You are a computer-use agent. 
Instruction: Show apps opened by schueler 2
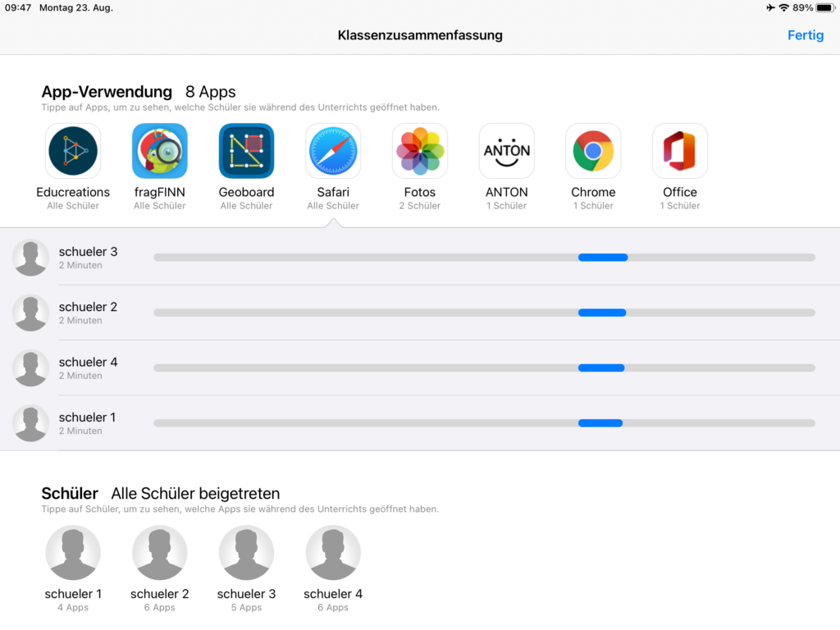click(x=160, y=554)
